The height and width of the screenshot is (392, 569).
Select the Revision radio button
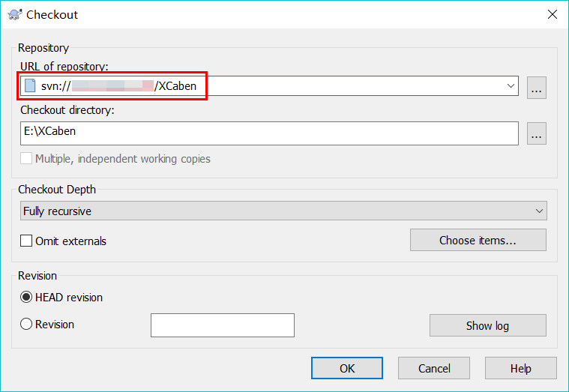point(27,325)
